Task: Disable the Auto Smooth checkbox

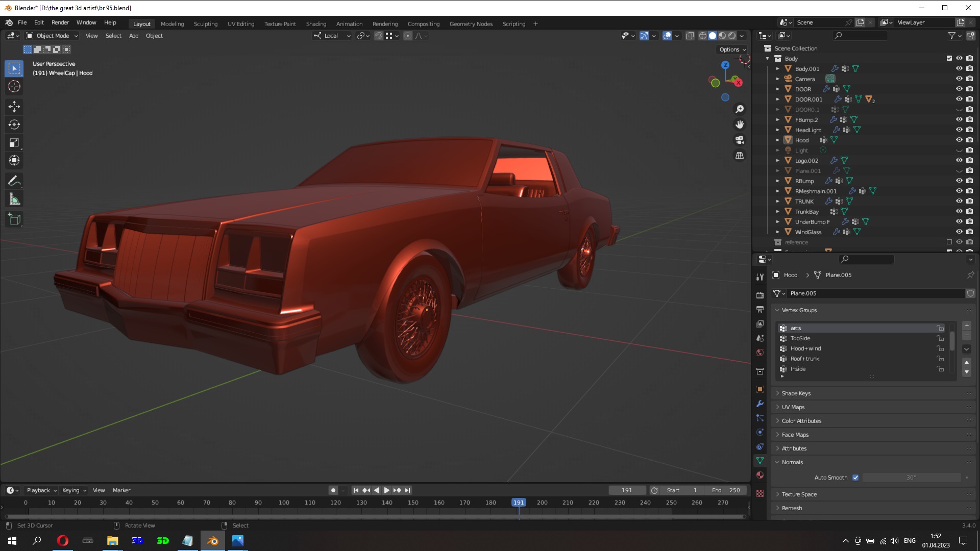Action: tap(855, 478)
